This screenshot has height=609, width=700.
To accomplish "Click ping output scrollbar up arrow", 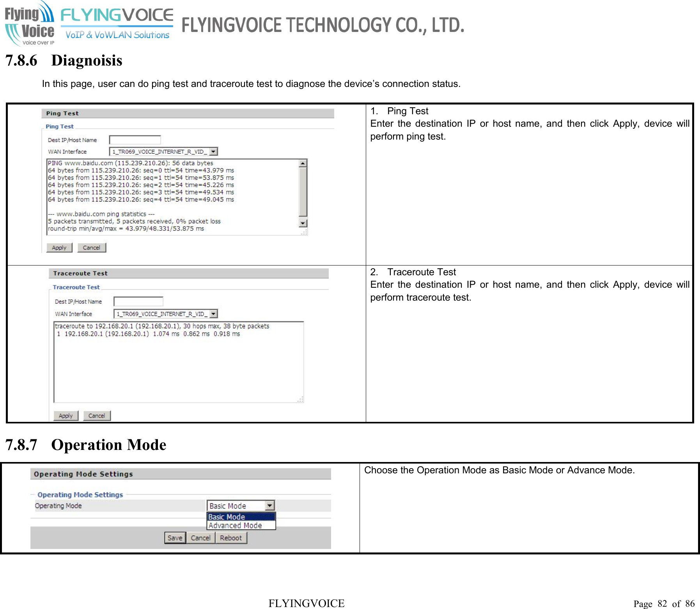I will coord(303,163).
